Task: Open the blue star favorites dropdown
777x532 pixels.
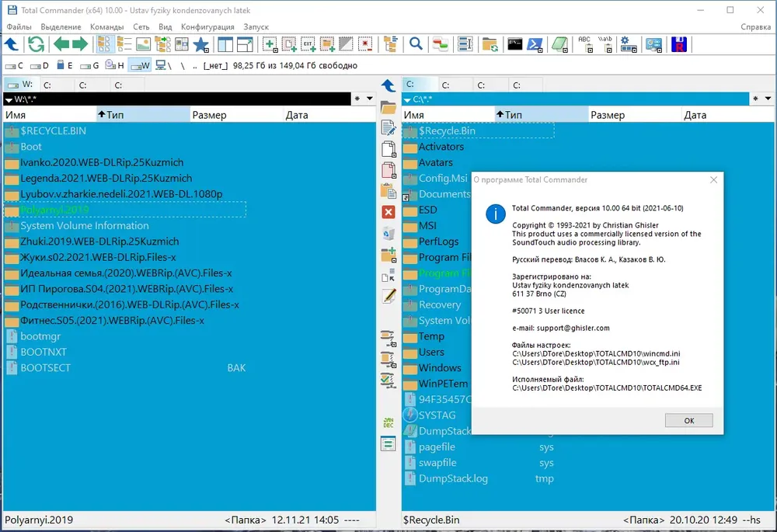Action: (200, 44)
